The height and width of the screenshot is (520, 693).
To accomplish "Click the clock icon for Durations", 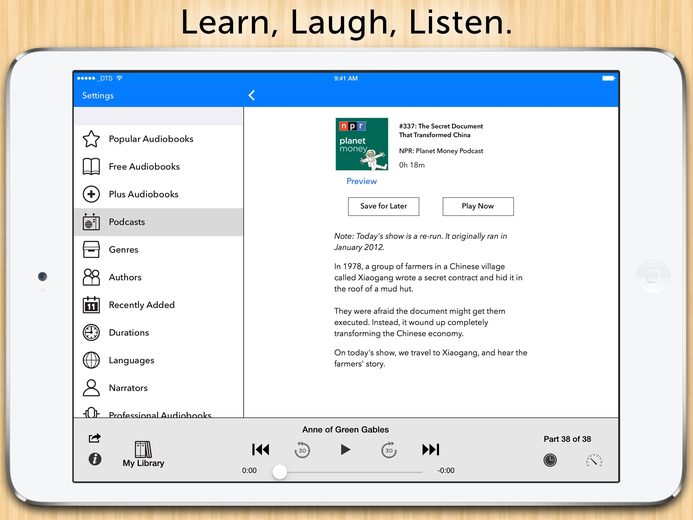I will 91,333.
